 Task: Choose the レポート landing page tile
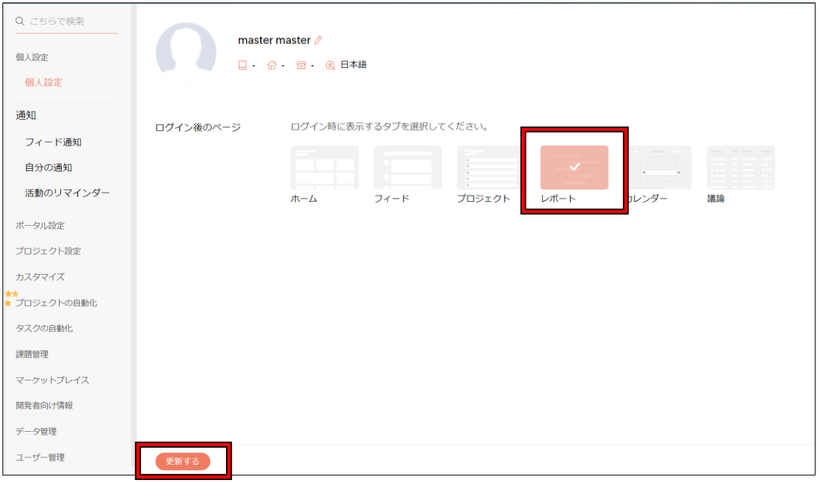(574, 168)
